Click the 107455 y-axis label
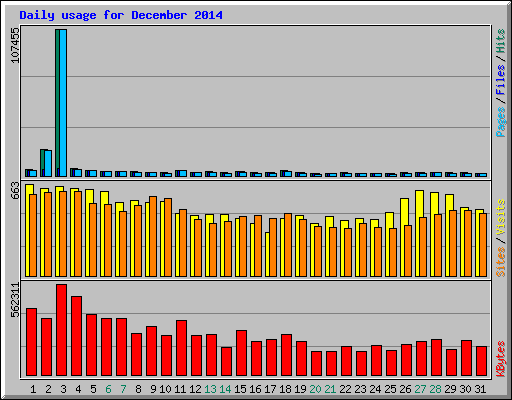The height and width of the screenshot is (400, 512). 15,45
